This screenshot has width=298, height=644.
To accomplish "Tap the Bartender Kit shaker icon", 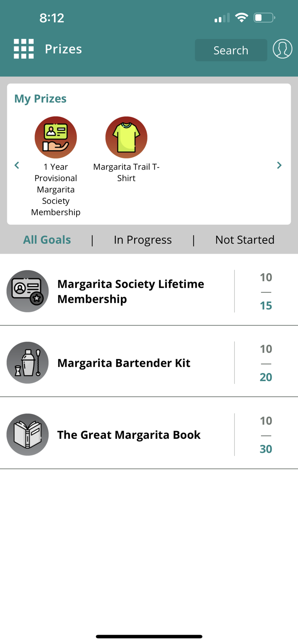I will coord(28,363).
